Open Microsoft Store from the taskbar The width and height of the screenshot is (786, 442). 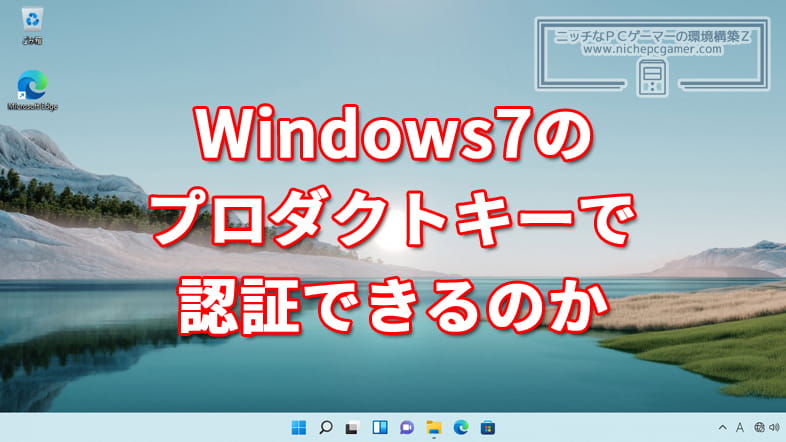point(488,427)
